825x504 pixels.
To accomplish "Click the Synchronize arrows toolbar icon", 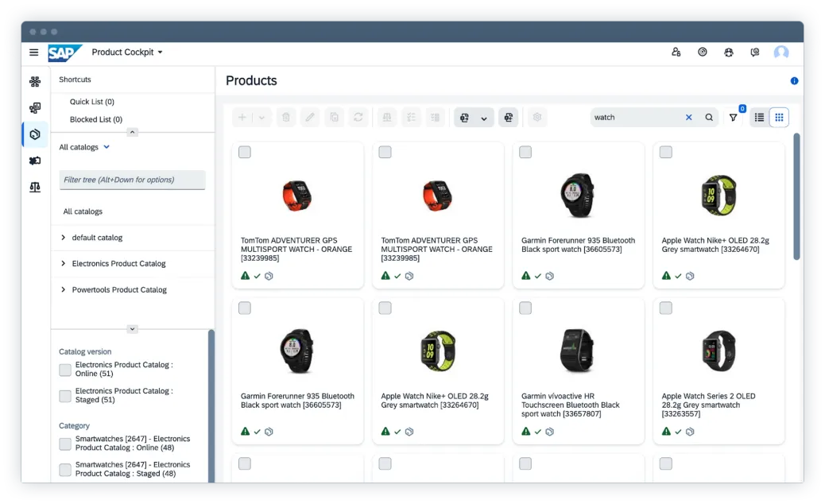I will tap(358, 118).
